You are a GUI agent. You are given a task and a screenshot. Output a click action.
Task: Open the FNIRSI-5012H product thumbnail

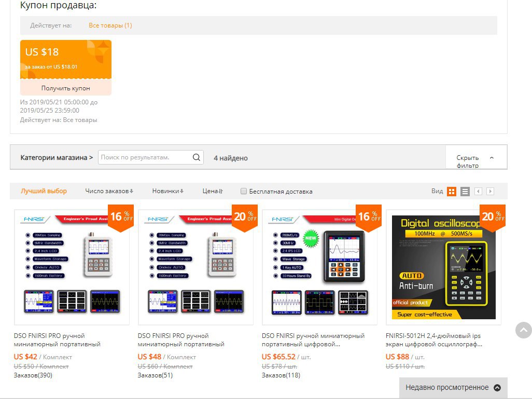(x=443, y=267)
